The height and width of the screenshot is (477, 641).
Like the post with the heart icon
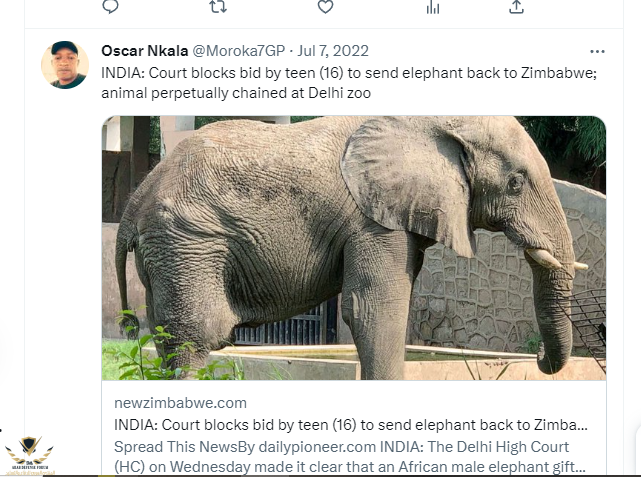pos(325,7)
